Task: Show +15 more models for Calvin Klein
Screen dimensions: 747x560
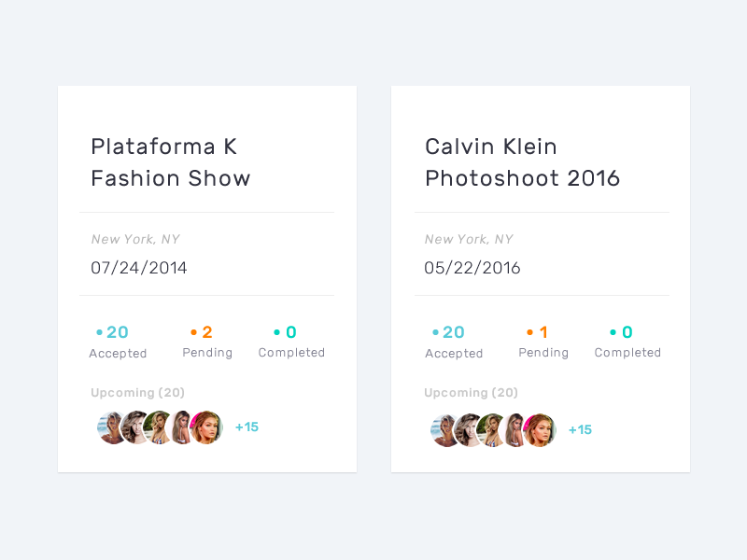Action: 580,430
